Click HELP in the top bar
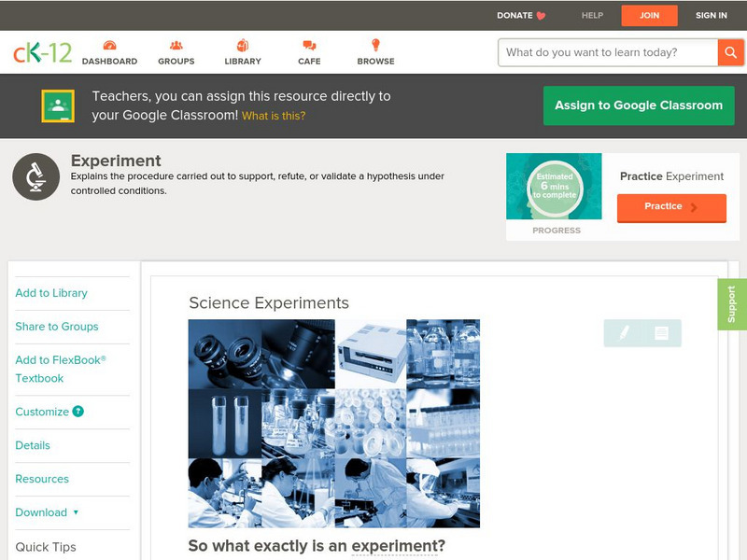747x560 pixels. click(592, 15)
